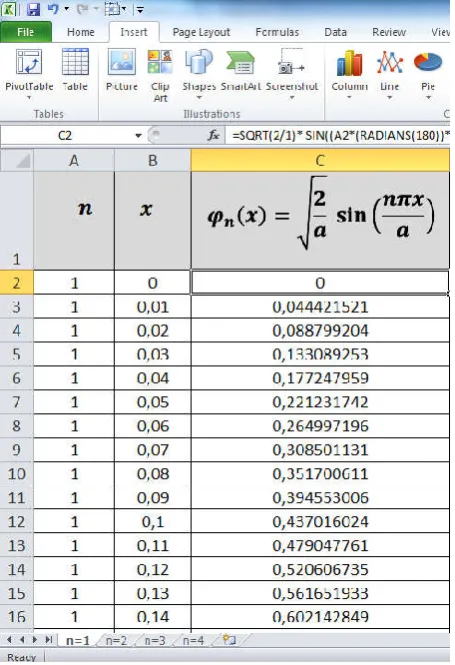Insert a Line chart

coord(389,74)
